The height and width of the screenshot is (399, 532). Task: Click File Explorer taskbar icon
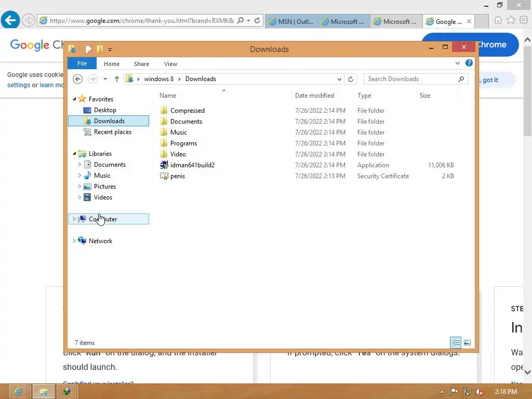coord(43,392)
